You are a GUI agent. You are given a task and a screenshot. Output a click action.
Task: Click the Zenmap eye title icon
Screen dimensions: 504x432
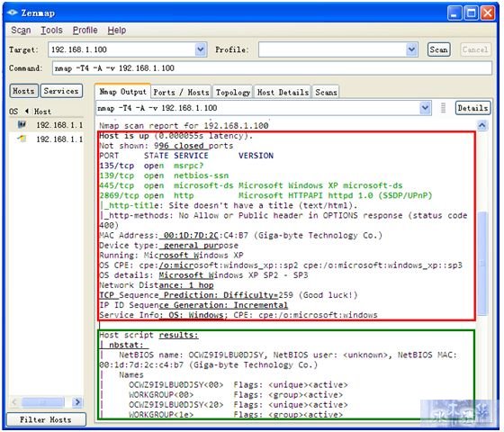click(13, 13)
